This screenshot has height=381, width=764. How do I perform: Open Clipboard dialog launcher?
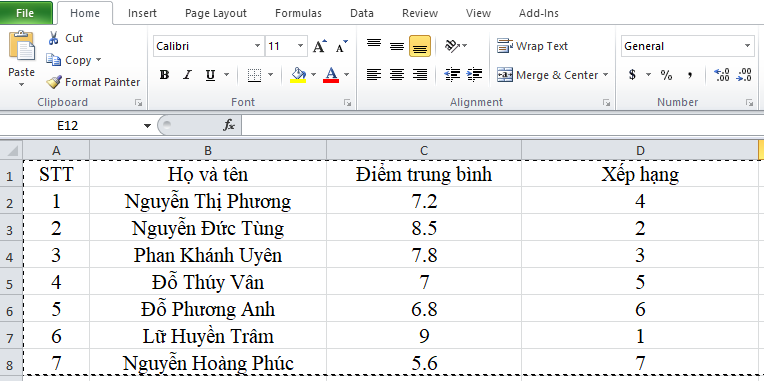click(139, 103)
